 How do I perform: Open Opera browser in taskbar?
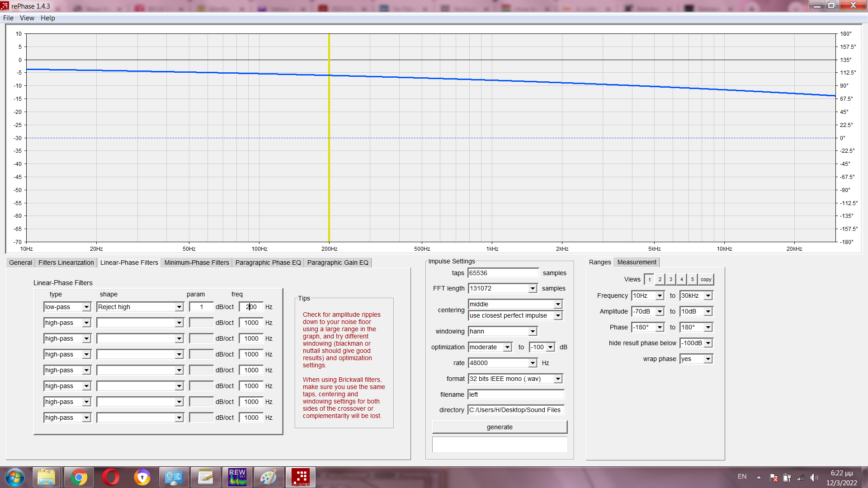point(110,477)
